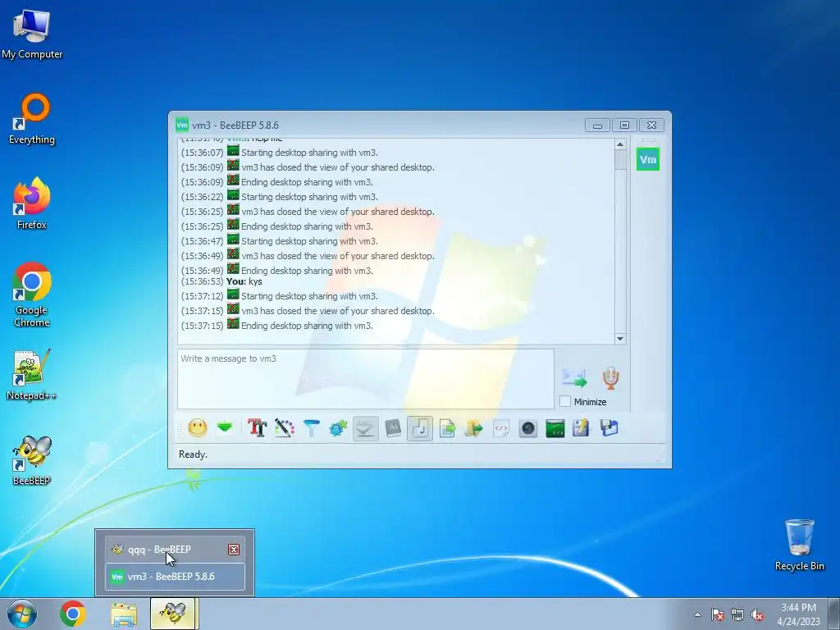Click the message 'You: kys'

coord(244,281)
